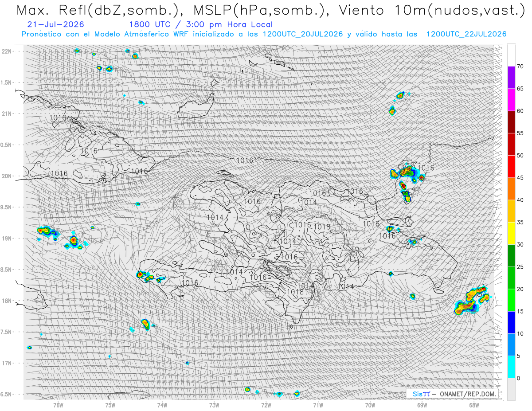Viewport: 532px width, 411px height.
Task: Select the '1200UTC_20JUL2026' initialization time text
Action: pyautogui.click(x=303, y=34)
